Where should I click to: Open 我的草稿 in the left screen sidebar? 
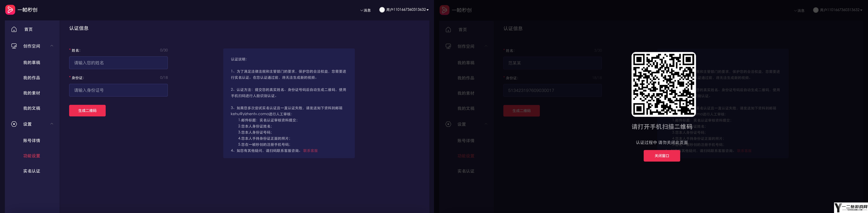click(32, 63)
